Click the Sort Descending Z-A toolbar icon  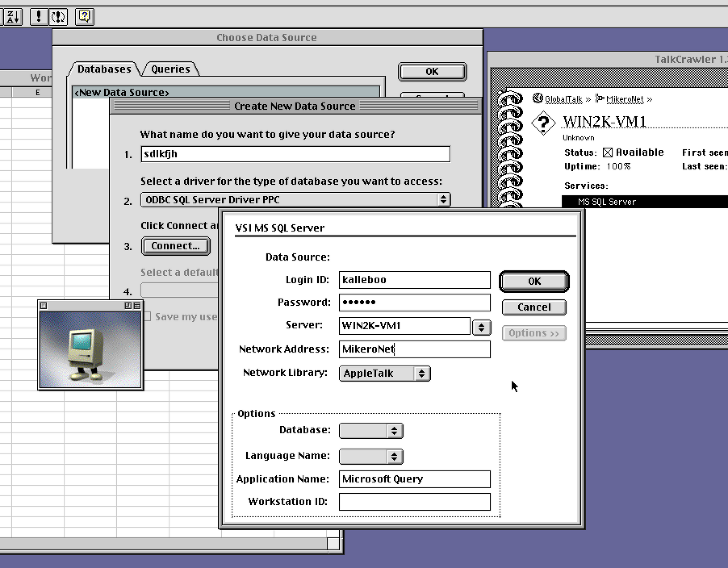click(x=13, y=17)
